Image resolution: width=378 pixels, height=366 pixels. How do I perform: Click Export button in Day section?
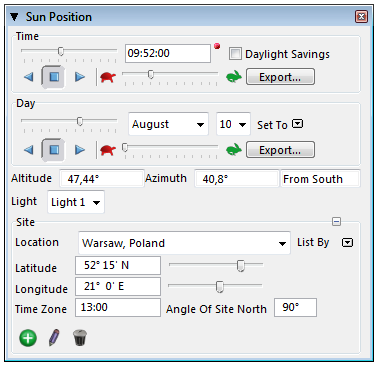point(280,150)
